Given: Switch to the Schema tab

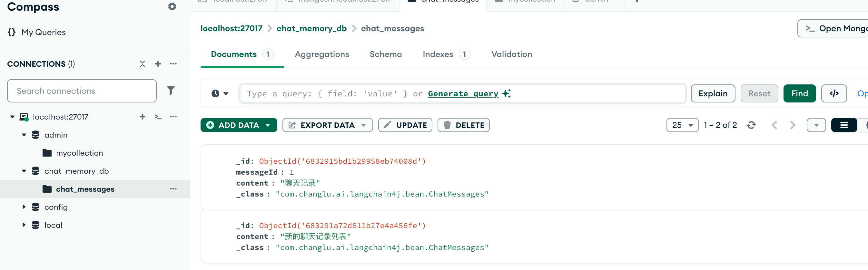Looking at the screenshot, I should pyautogui.click(x=386, y=54).
